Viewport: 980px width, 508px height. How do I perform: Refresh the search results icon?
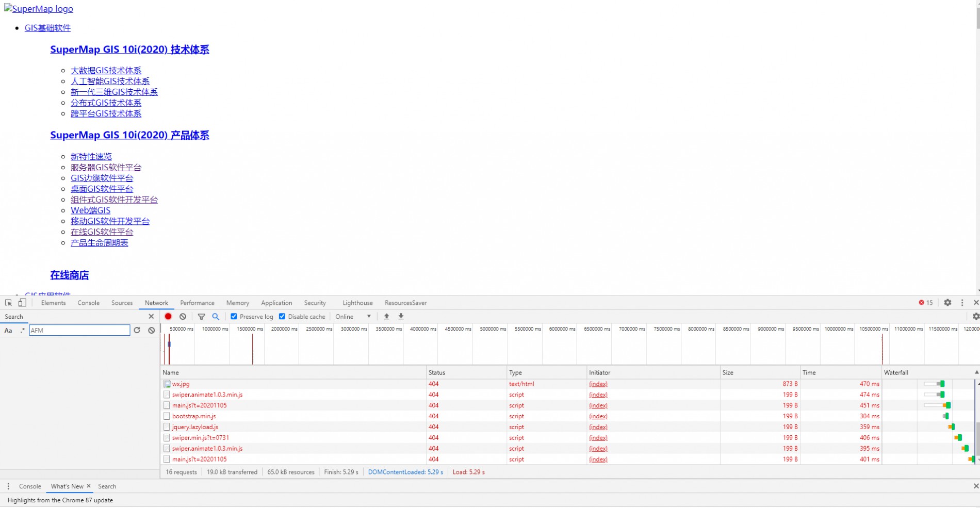click(137, 330)
